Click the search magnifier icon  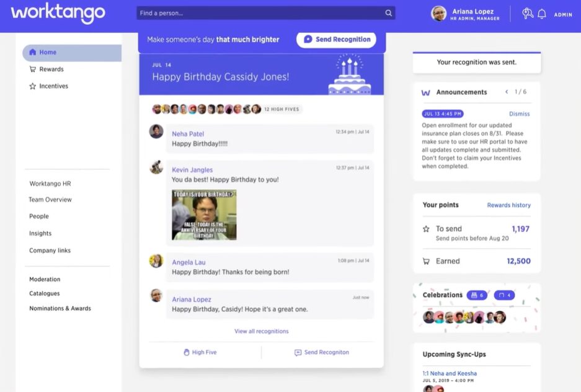388,13
